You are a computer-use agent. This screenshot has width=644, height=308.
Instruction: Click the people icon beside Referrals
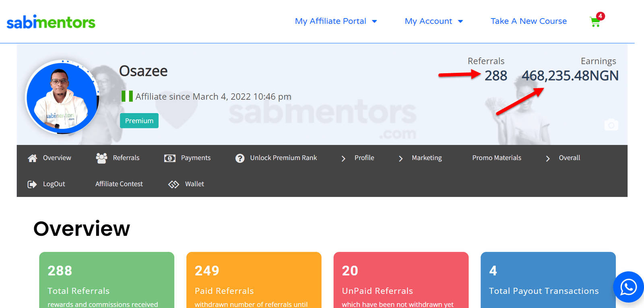tap(101, 158)
